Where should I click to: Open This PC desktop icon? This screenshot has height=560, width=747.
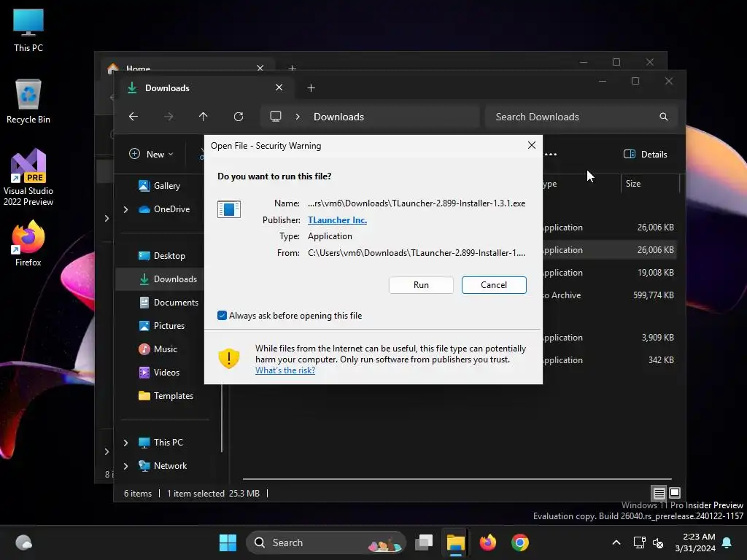(28, 31)
